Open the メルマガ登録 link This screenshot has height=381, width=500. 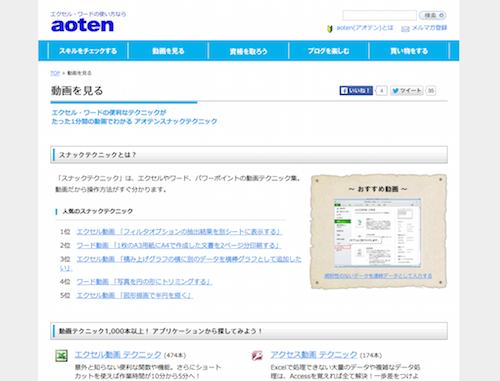[429, 28]
